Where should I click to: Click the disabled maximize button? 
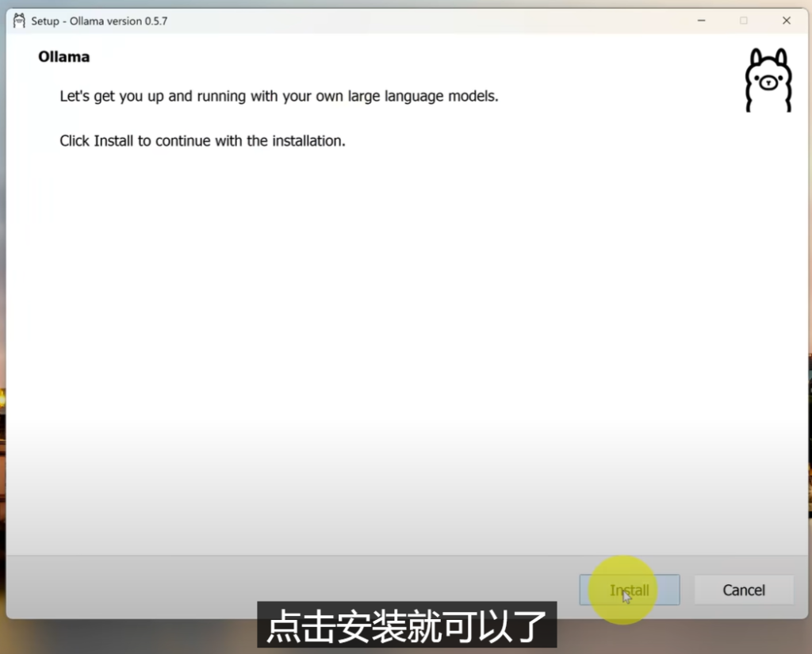point(744,21)
